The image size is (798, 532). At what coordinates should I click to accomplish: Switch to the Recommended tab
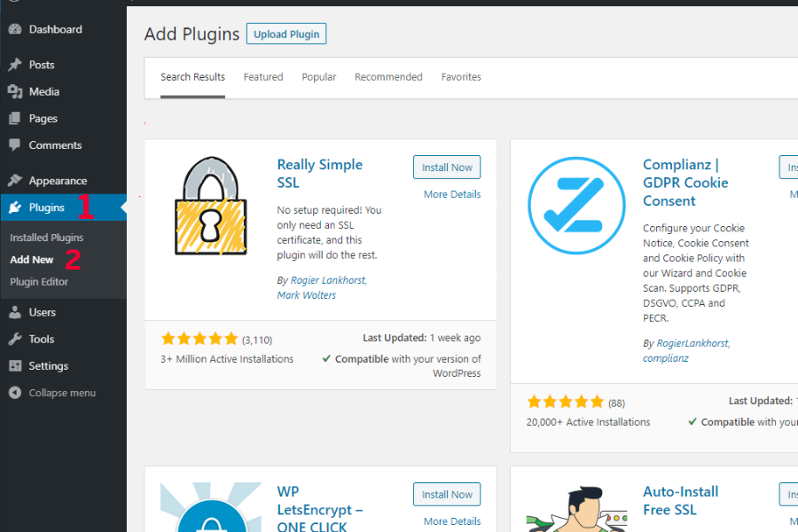[389, 77]
